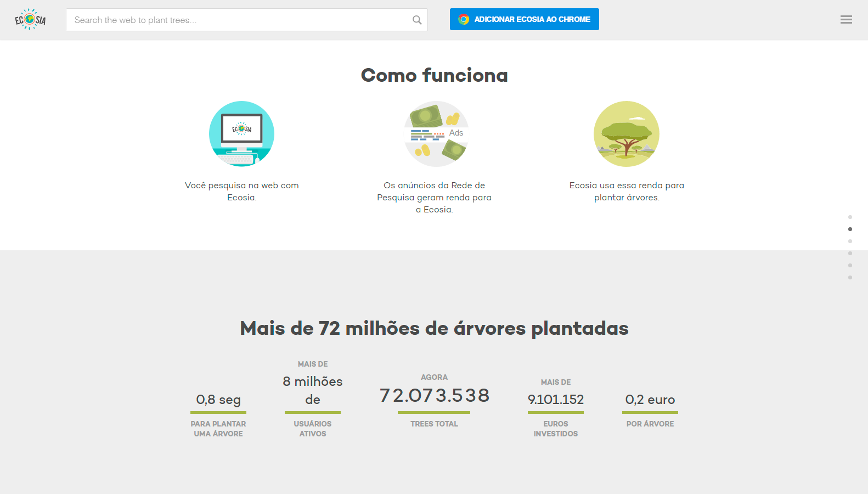Click the '0,2 euro' statistic
The width and height of the screenshot is (868, 494).
coord(650,400)
